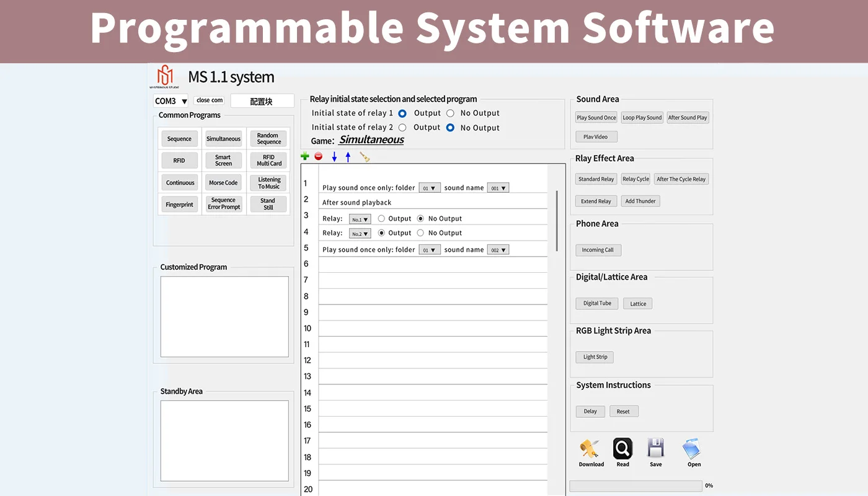Image resolution: width=868 pixels, height=496 pixels.
Task: Click the Incoming Call button
Action: point(598,250)
